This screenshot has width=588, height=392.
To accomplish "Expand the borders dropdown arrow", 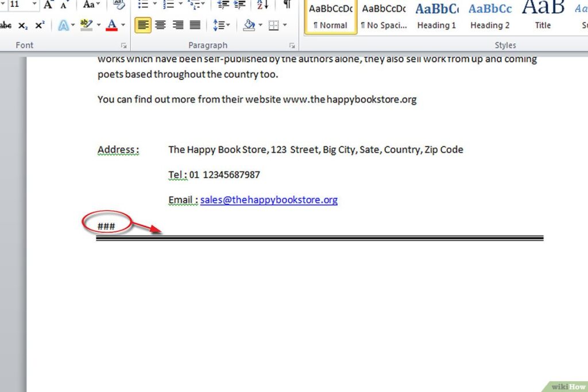I will (285, 25).
